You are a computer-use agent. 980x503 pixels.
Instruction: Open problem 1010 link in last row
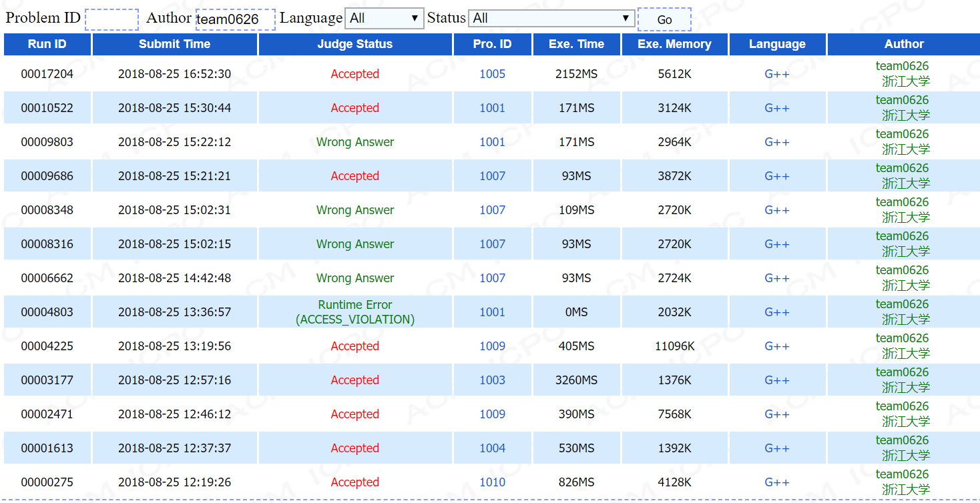[x=492, y=482]
